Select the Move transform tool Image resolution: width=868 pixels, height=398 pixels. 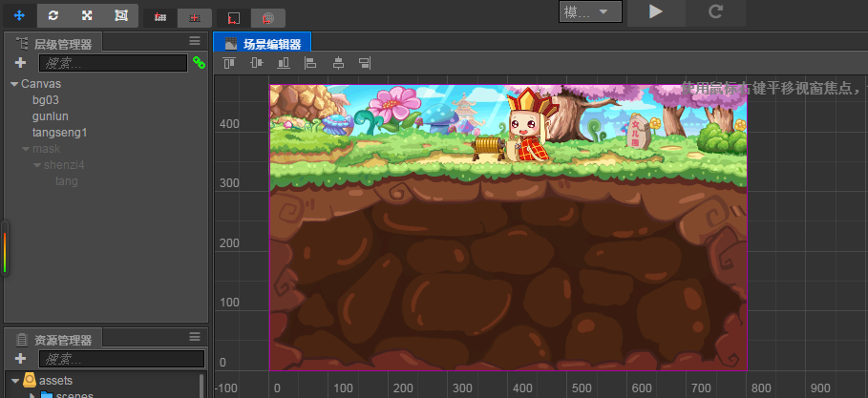20,15
